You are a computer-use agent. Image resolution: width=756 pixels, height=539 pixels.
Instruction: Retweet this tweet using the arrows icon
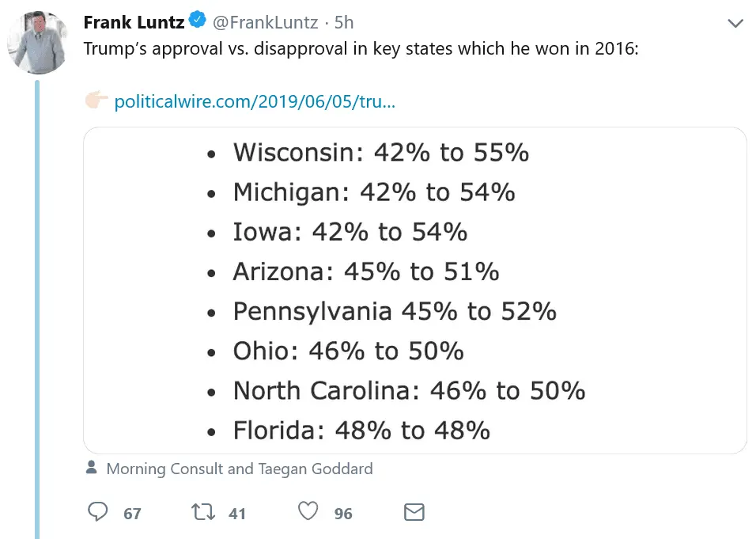pos(203,513)
